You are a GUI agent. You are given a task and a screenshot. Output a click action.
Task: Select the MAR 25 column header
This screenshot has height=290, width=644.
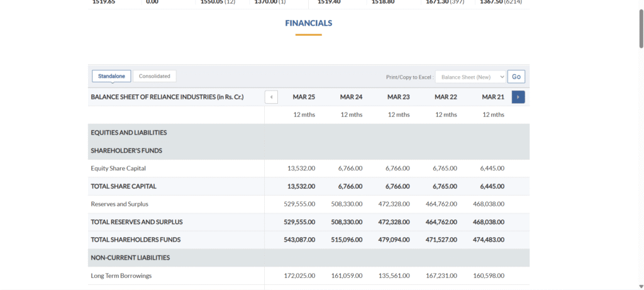[x=304, y=97]
